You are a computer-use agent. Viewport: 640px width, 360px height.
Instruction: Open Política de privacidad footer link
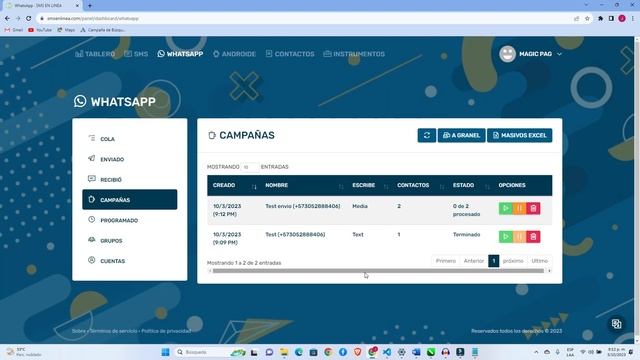click(166, 331)
